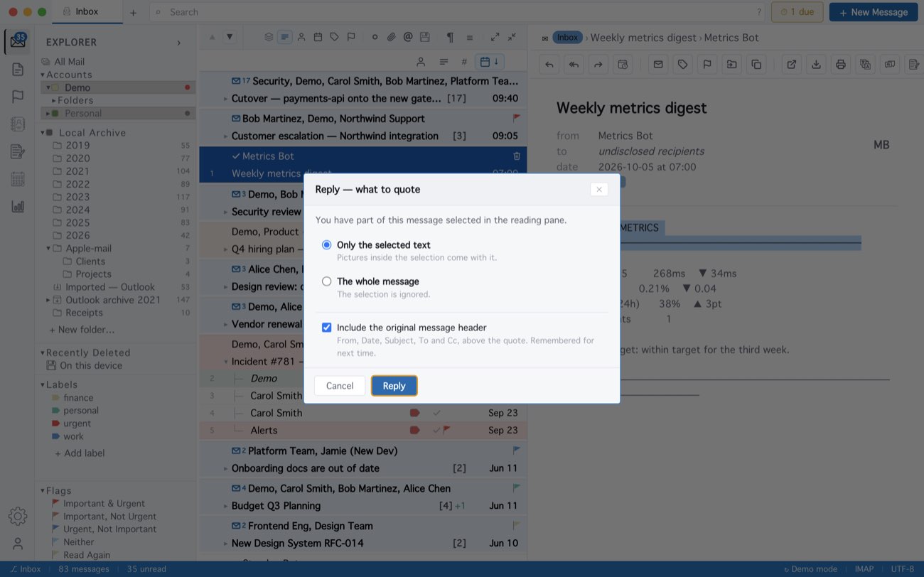This screenshot has width=924, height=577.
Task: Click the paperclip attachments filter icon
Action: [x=391, y=37]
